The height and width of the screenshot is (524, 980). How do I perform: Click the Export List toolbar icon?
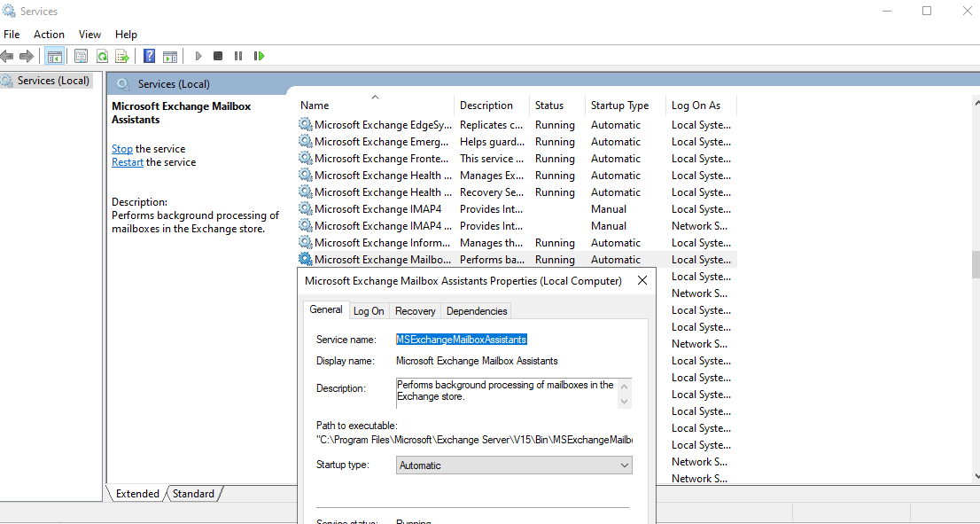[122, 56]
